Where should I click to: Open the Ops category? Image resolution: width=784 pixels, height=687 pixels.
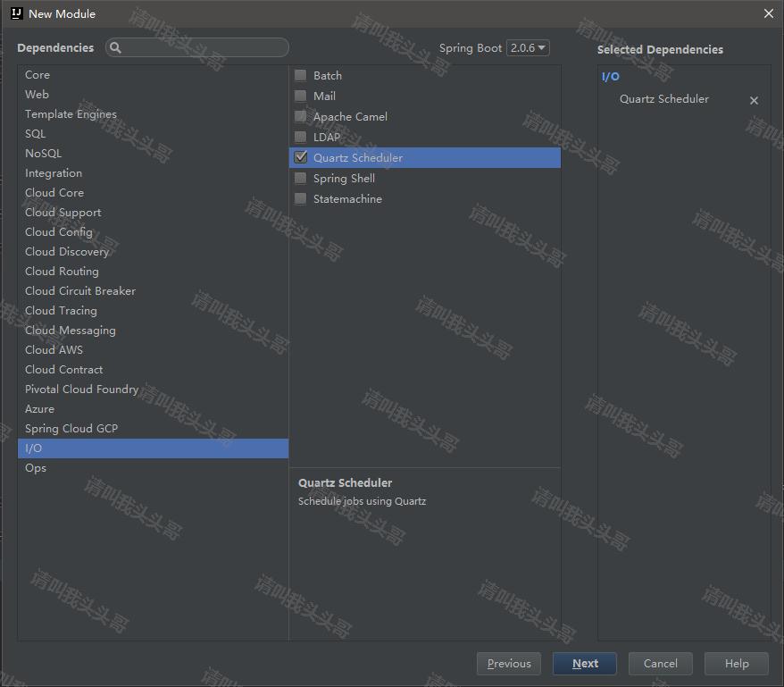(153, 468)
